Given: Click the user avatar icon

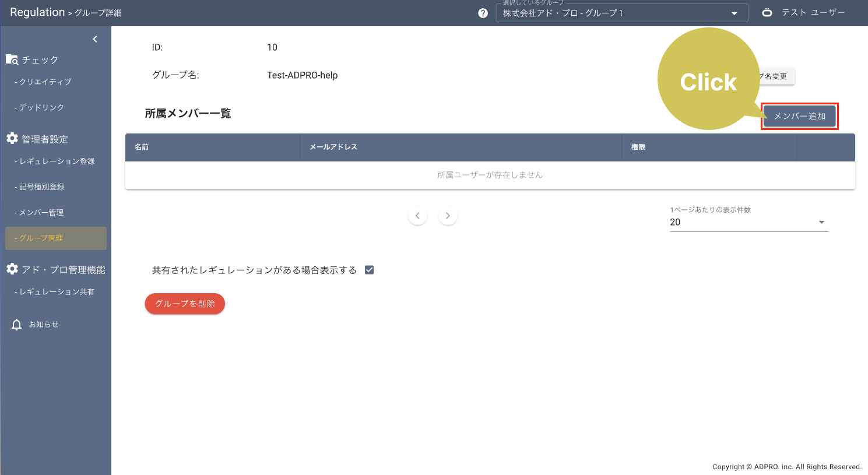Looking at the screenshot, I should (x=767, y=12).
